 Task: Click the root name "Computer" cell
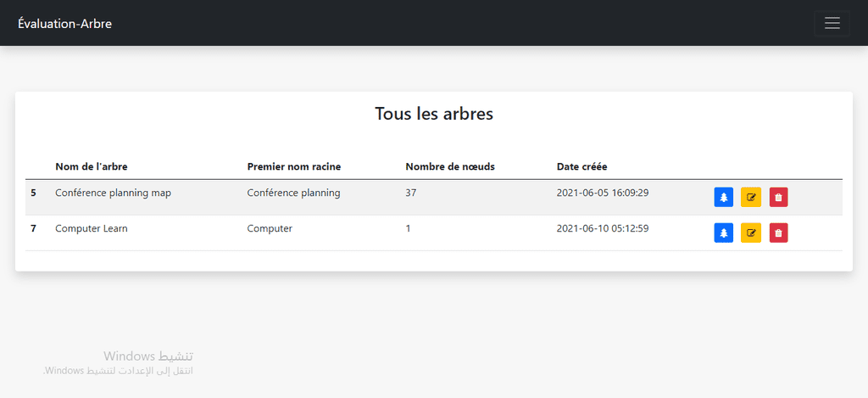click(x=270, y=228)
